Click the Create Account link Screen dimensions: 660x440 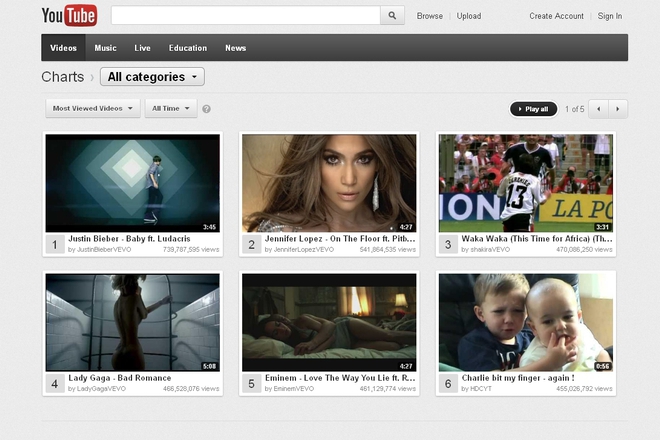pyautogui.click(x=556, y=16)
